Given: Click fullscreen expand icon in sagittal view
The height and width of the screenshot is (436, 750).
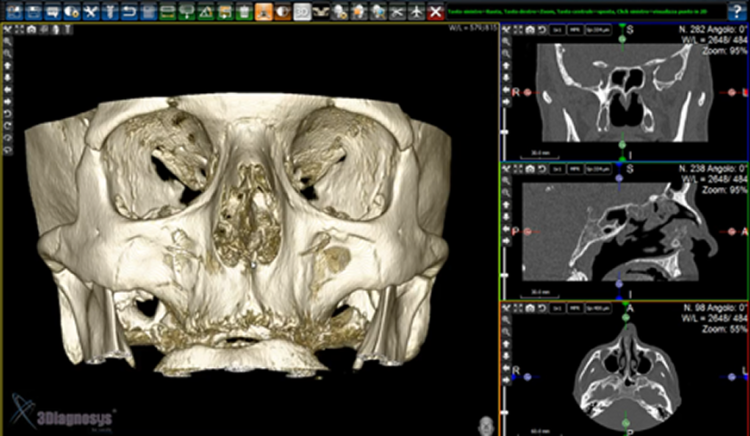Looking at the screenshot, I should coord(518,169).
